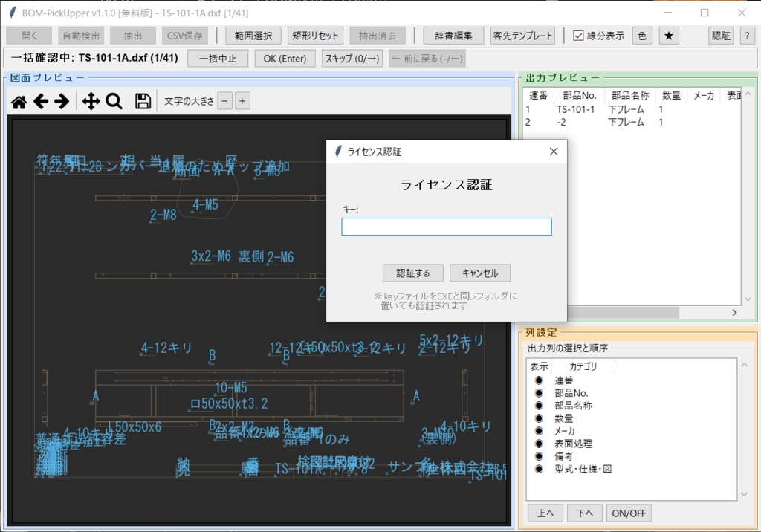761x532 pixels.
Task: Open help with the ? icon
Action: 747,35
